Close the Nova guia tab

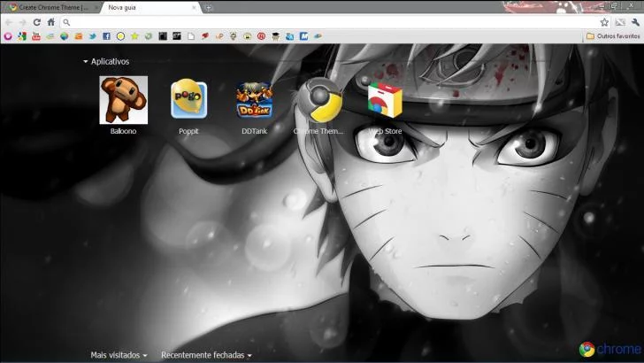tap(194, 7)
